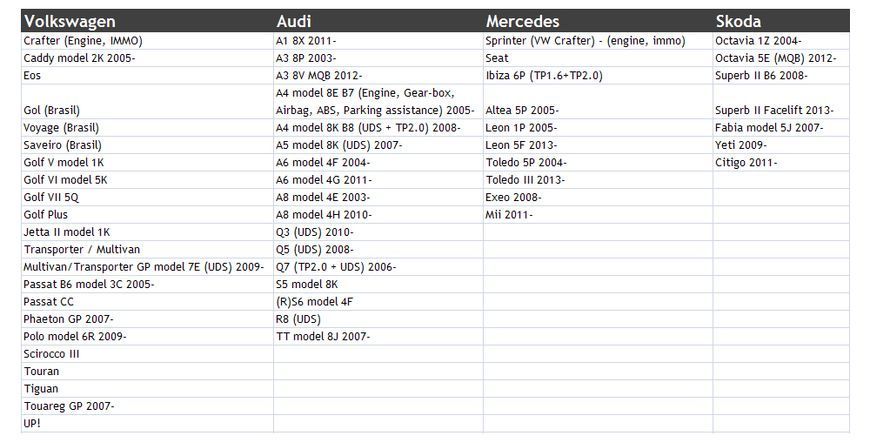The image size is (870, 443).
Task: Select the Scirocco III cell
Action: pos(147,354)
